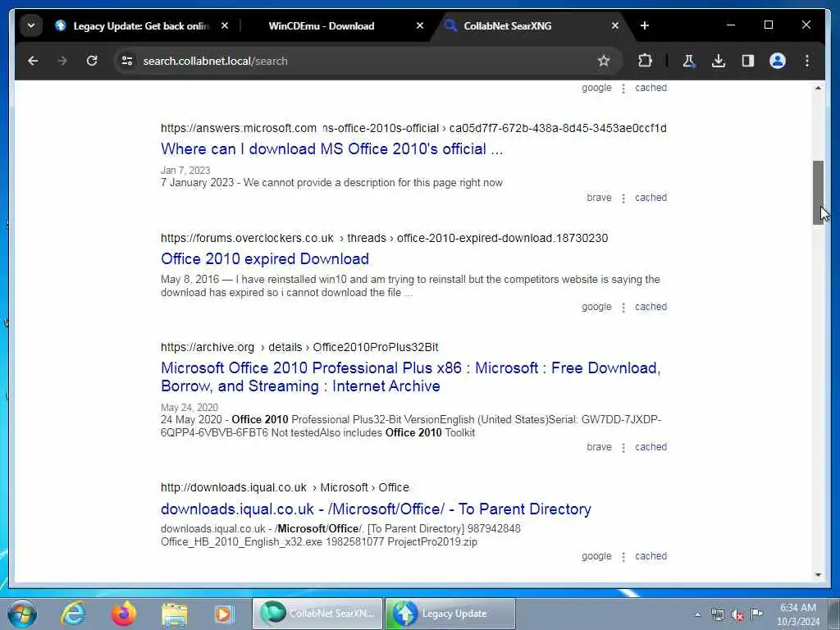Screen dimensions: 840x630
Task: Click the http://downloads.iqual.co.uk URL text
Action: (x=234, y=487)
